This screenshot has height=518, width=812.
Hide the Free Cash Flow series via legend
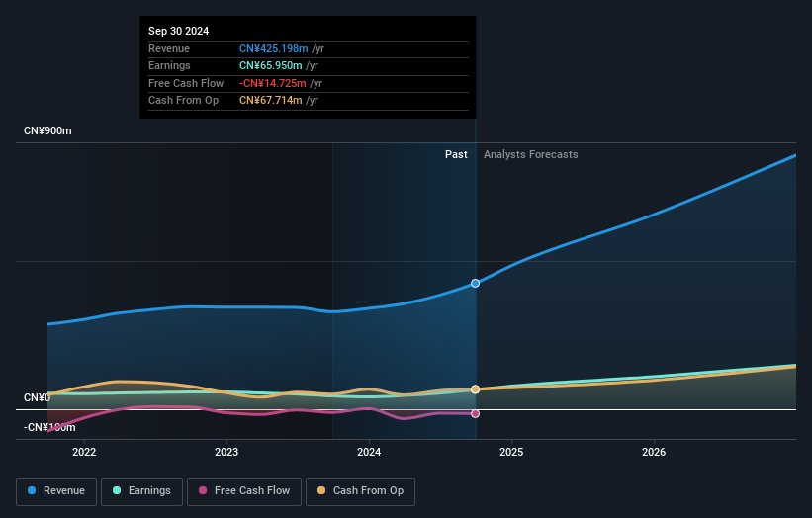(245, 491)
